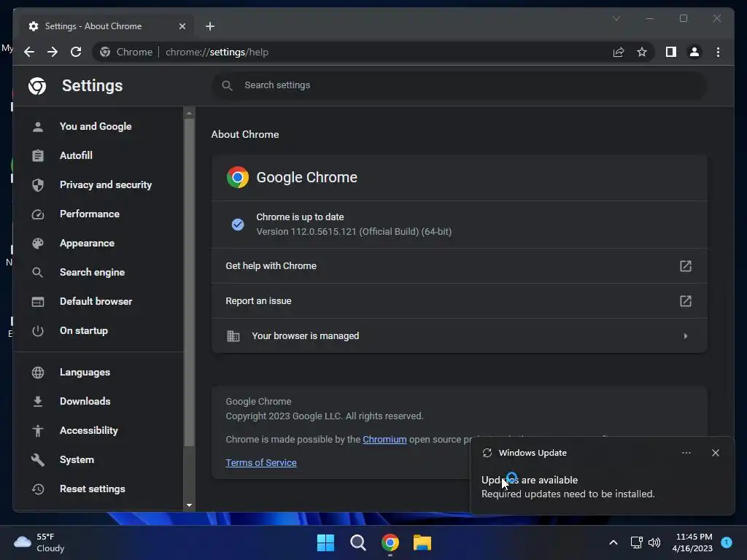Focus the Search settings field
Image resolution: width=747 pixels, height=560 pixels.
coord(460,85)
